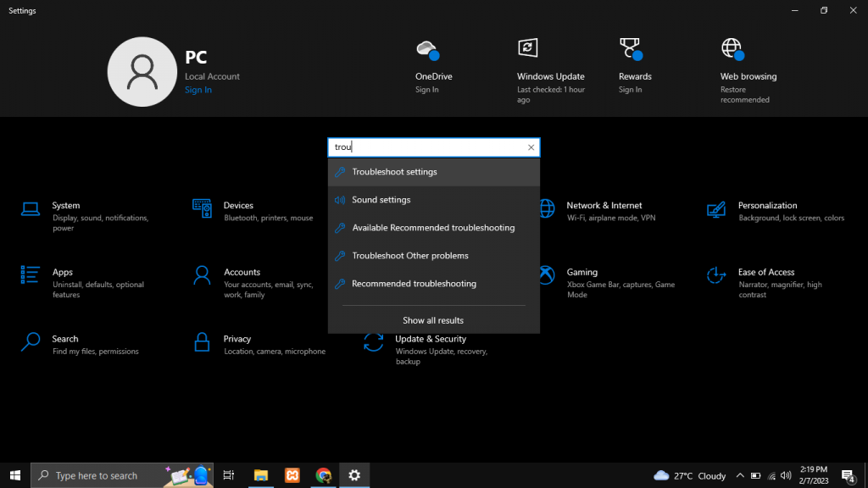The width and height of the screenshot is (868, 488).
Task: Click the taskbar clock showing 2:19 PM
Action: click(814, 475)
